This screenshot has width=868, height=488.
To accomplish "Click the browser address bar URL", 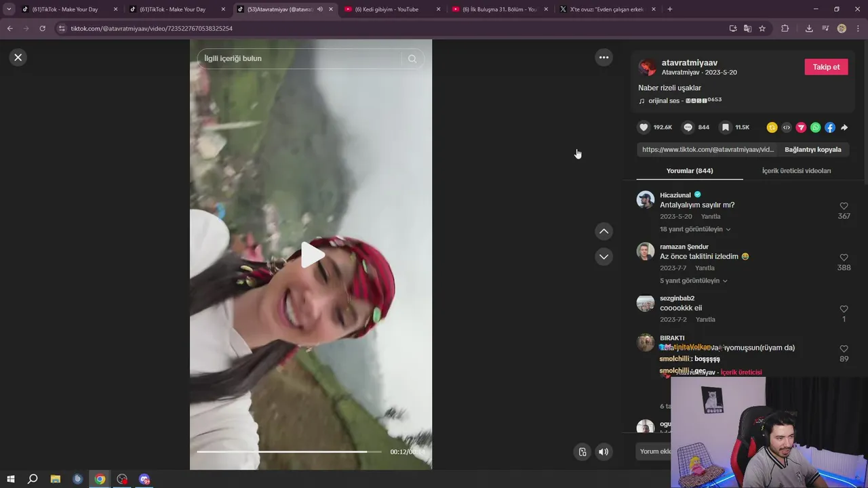I will click(152, 28).
